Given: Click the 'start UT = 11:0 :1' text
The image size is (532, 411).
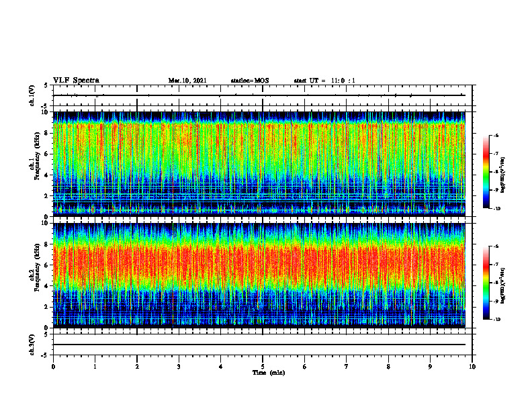Looking at the screenshot, I should (x=324, y=81).
